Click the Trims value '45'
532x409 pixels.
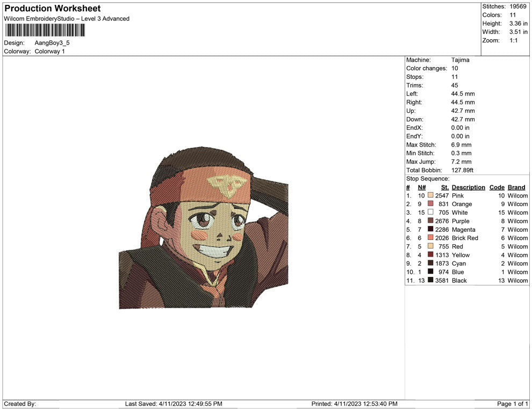tap(454, 85)
